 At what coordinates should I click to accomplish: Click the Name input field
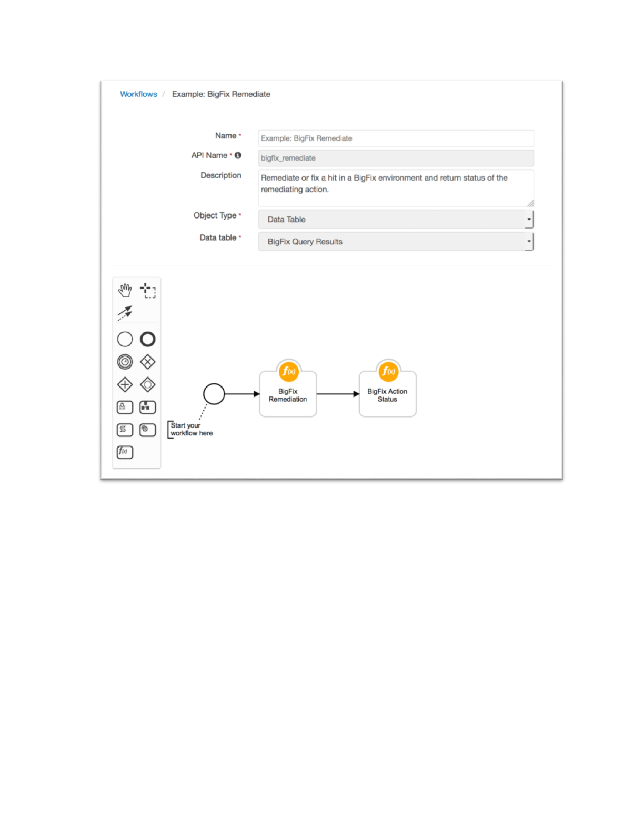pos(396,138)
